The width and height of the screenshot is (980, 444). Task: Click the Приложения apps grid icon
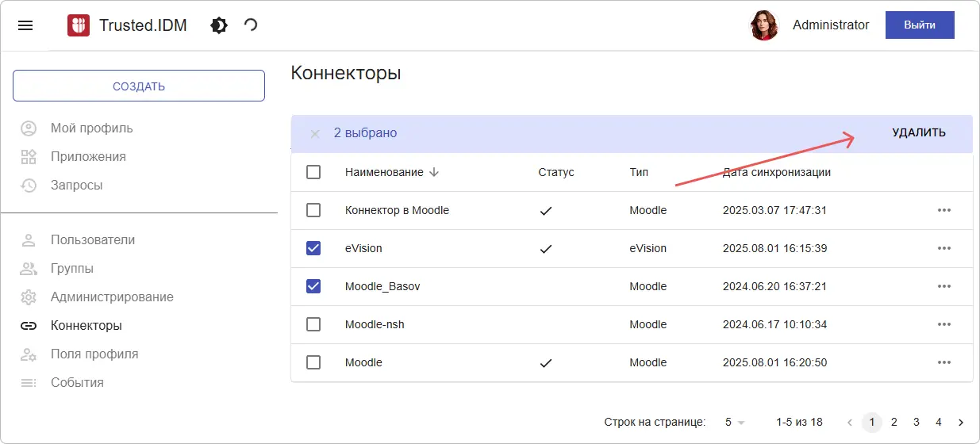point(29,157)
